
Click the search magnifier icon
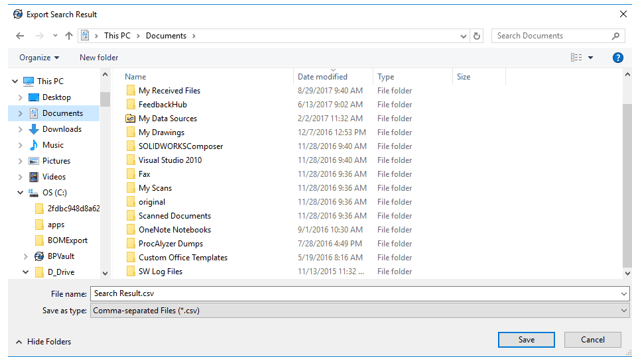click(x=616, y=36)
